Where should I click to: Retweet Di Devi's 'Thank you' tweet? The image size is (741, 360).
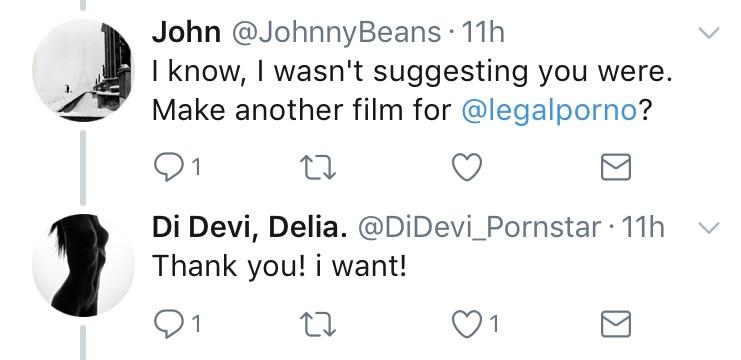click(319, 325)
